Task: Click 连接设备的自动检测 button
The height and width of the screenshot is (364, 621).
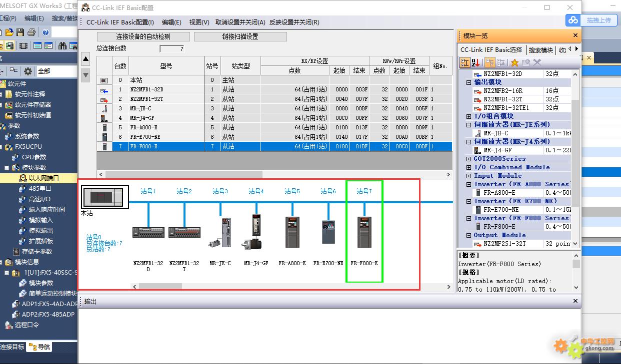Action: [143, 36]
